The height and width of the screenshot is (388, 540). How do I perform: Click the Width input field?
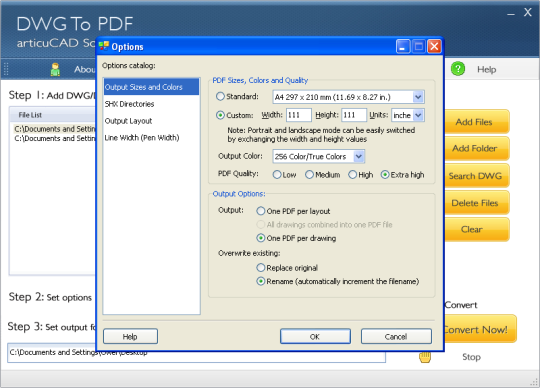pos(299,115)
